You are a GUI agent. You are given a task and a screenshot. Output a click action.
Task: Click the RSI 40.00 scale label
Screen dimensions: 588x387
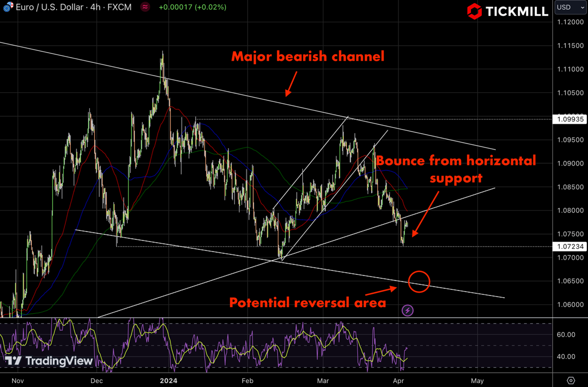[x=566, y=357]
